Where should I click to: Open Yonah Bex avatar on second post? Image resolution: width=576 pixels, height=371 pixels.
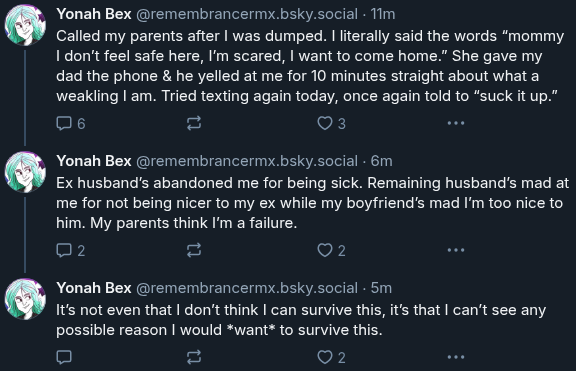pyautogui.click(x=25, y=172)
